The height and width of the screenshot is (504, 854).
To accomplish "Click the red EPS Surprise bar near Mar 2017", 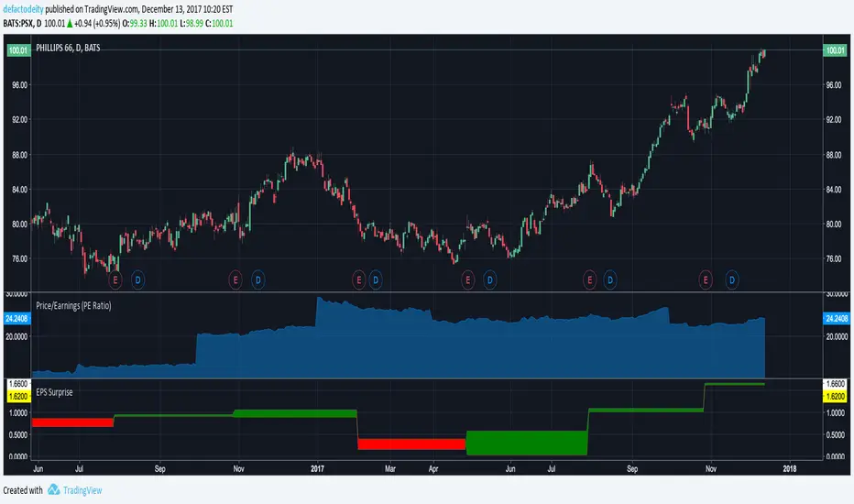I will click(x=411, y=444).
